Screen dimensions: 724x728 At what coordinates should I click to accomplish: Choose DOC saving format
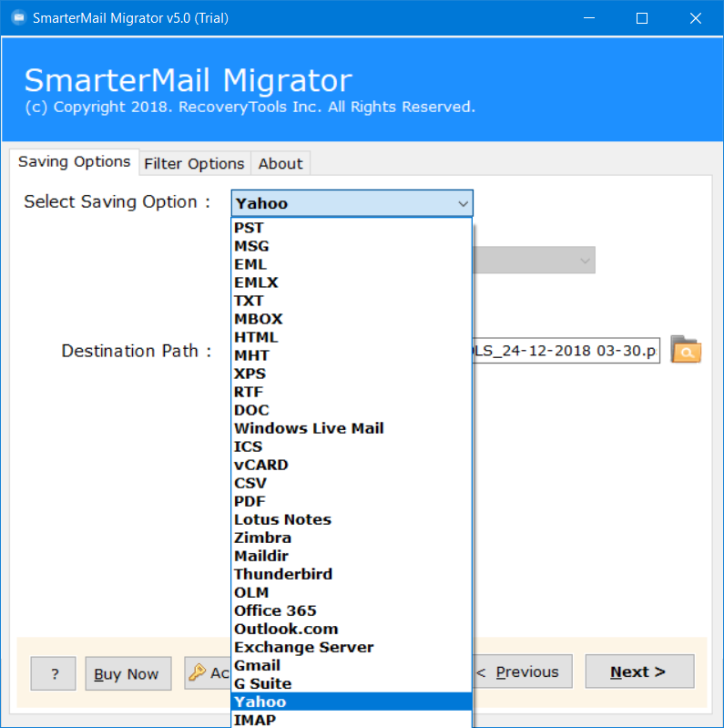(352, 410)
